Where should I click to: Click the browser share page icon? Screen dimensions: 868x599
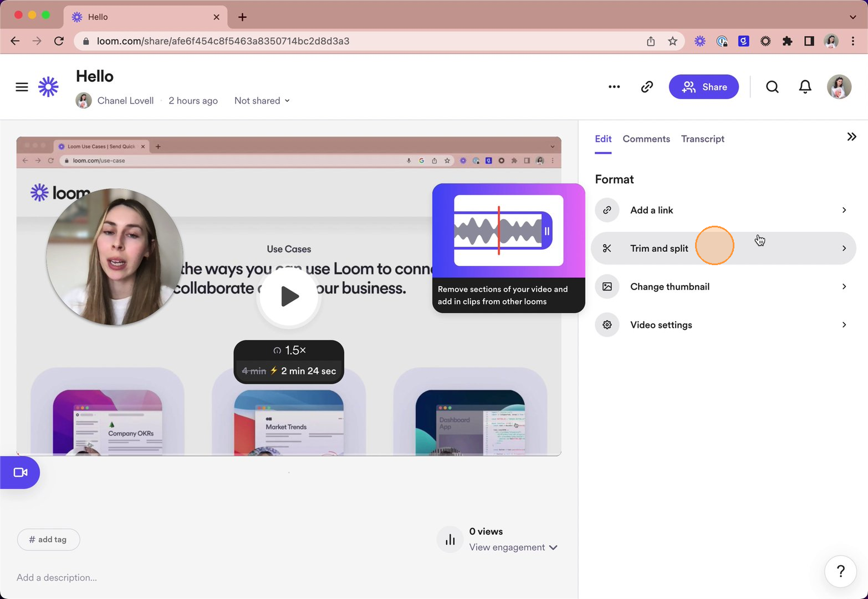click(651, 41)
